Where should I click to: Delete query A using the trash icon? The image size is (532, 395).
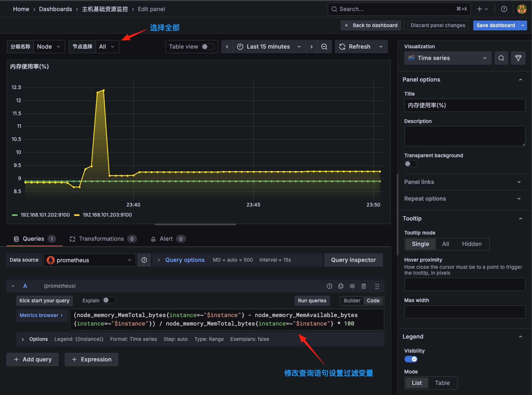[x=364, y=286]
